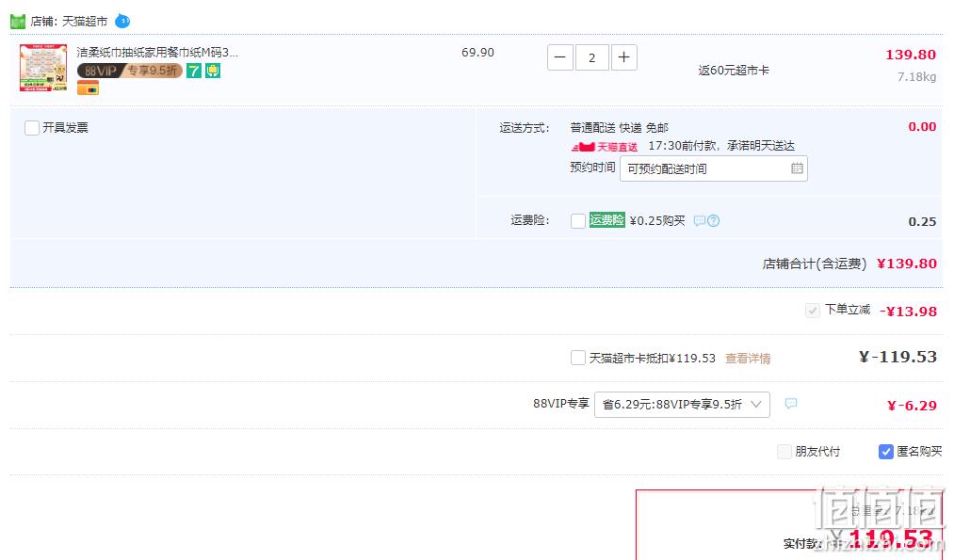Open the 洁柔纸巾抽纸 product title link

click(x=157, y=53)
